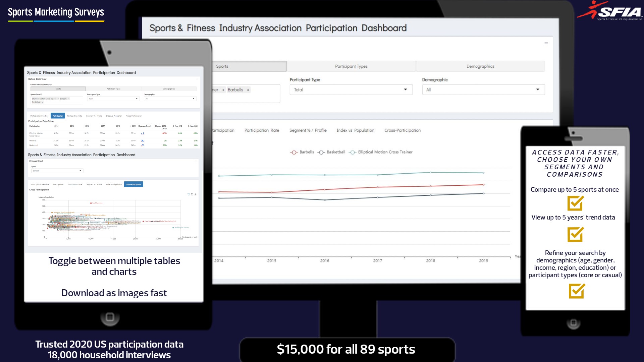Click the Barbells row trend sparkline icon
Screen dimensions: 644x362
pyautogui.click(x=143, y=141)
